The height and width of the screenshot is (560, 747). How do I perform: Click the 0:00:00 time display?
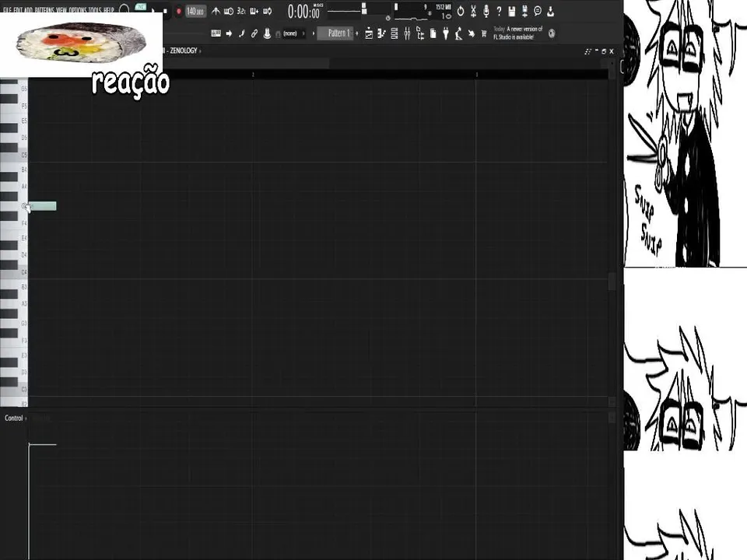(304, 12)
